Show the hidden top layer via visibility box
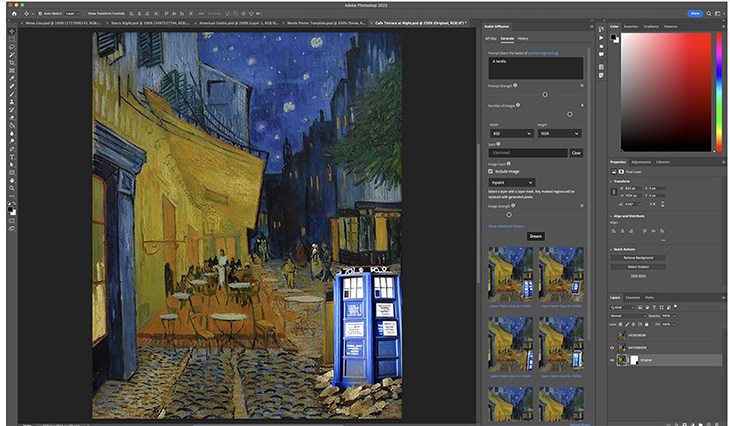Viewport: 730px width, 426px height. click(x=612, y=335)
